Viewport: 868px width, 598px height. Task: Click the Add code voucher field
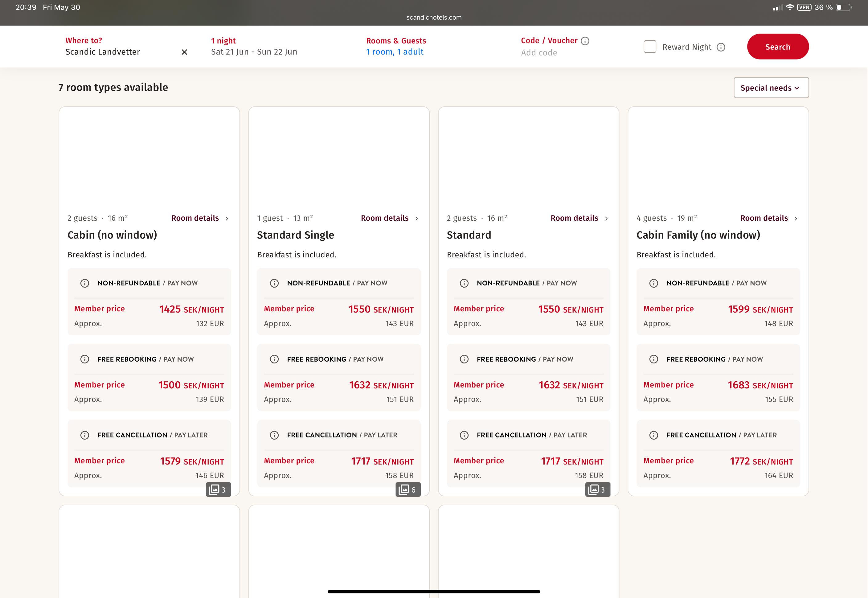coord(539,53)
